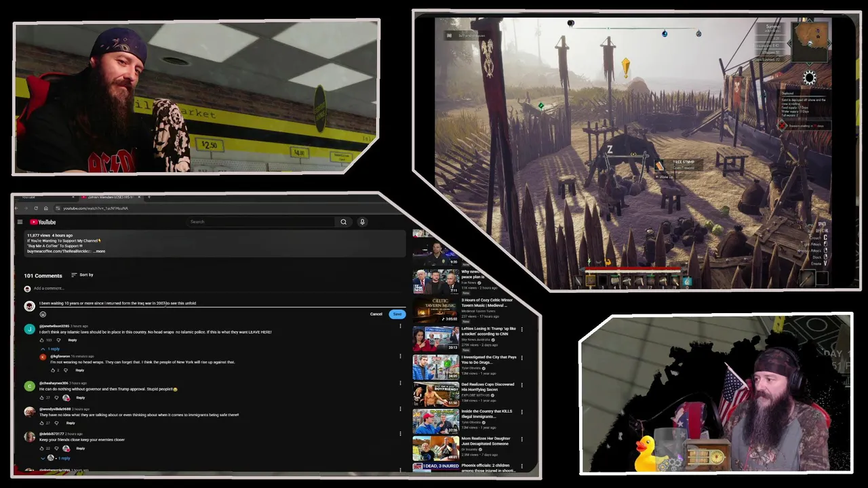Open Mom Realizes Her Daughter thumbnail
Screen dimensions: 868x488
point(436,448)
